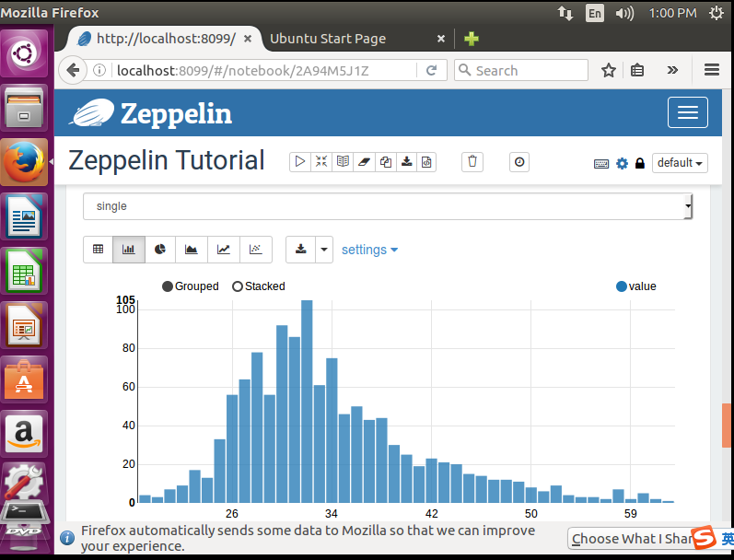
Task: Open Files manager from launcher
Action: 24,108
